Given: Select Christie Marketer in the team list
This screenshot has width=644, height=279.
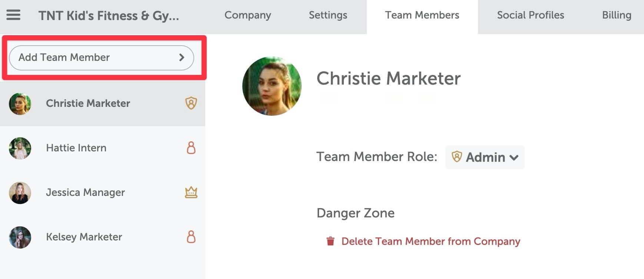Looking at the screenshot, I should click(x=103, y=104).
